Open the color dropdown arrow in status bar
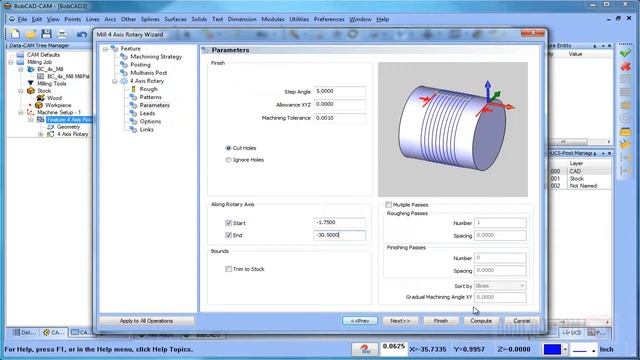The height and width of the screenshot is (360, 640). point(565,349)
